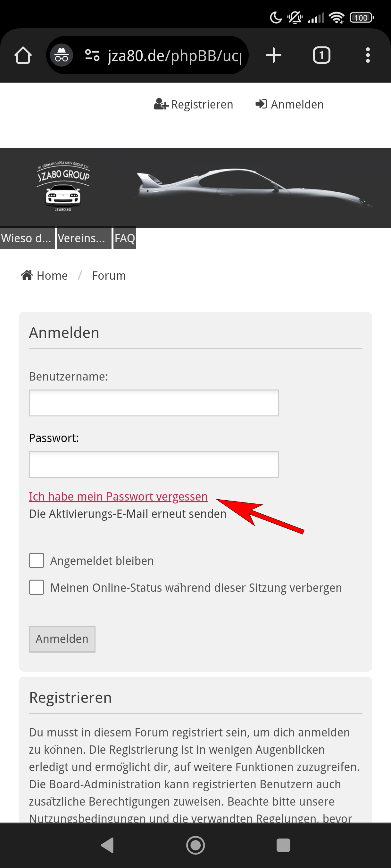Click 'Die Aktivierungs-E-Mail erneut senden' link
This screenshot has height=868, width=391.
(x=128, y=514)
